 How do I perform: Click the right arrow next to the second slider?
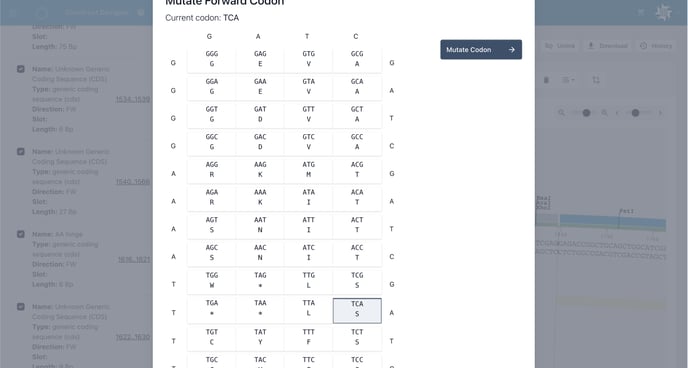click(x=660, y=113)
